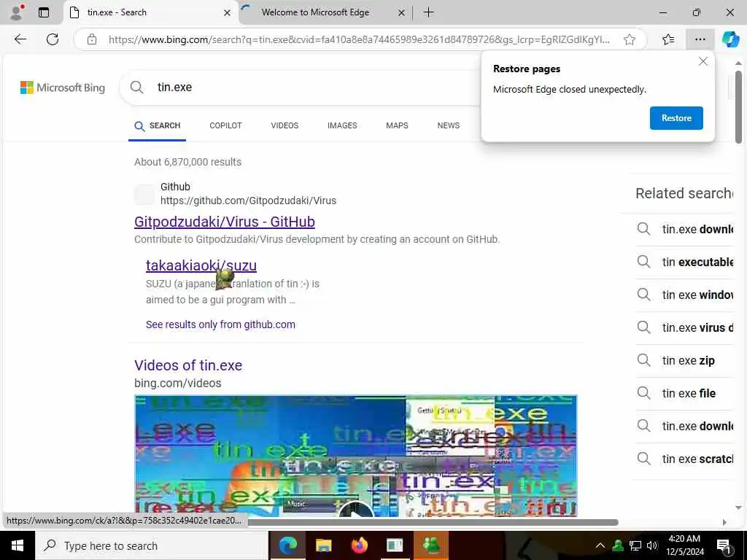Launch Firefox from taskbar

click(x=359, y=545)
